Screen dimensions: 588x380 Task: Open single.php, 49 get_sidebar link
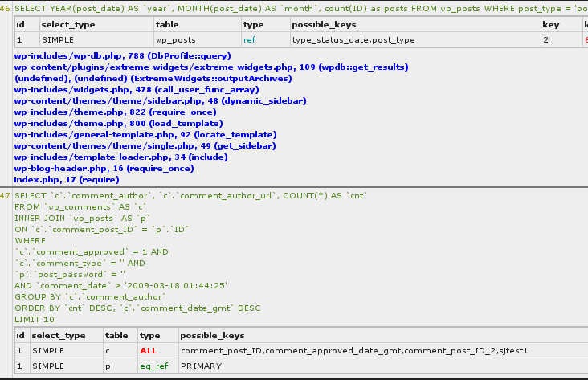click(x=145, y=146)
